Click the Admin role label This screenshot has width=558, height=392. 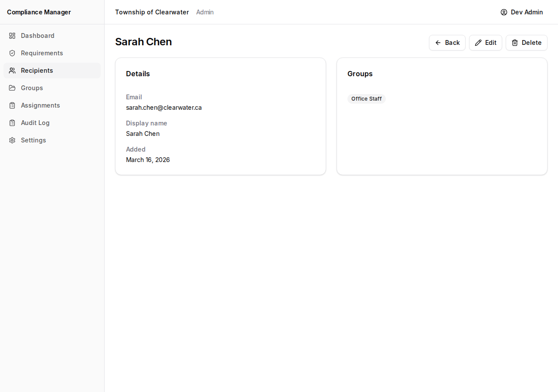[205, 12]
